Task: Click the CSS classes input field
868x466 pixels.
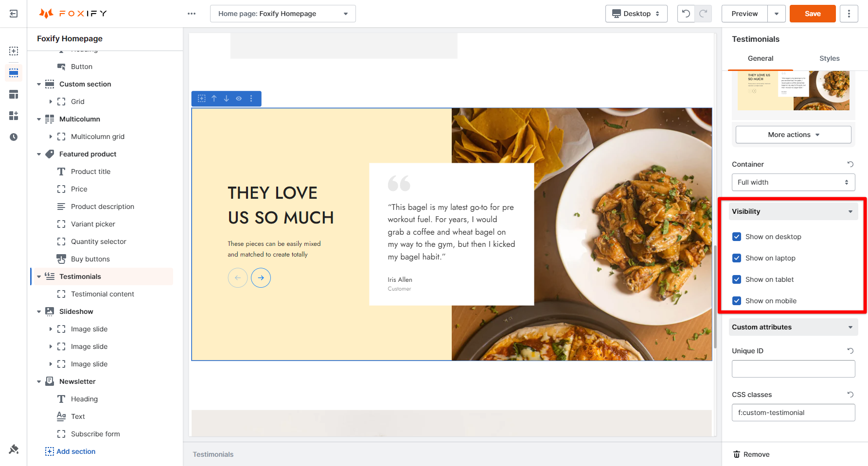Action: (x=794, y=413)
